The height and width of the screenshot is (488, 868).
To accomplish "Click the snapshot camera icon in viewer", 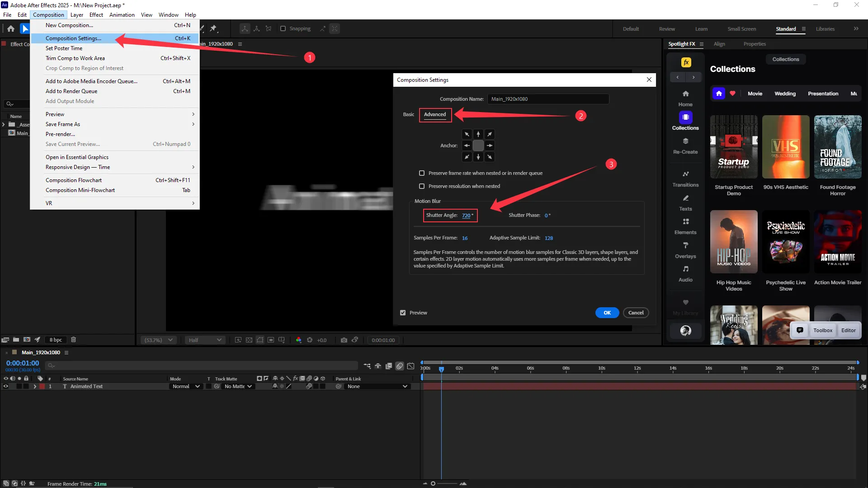I will click(x=344, y=340).
